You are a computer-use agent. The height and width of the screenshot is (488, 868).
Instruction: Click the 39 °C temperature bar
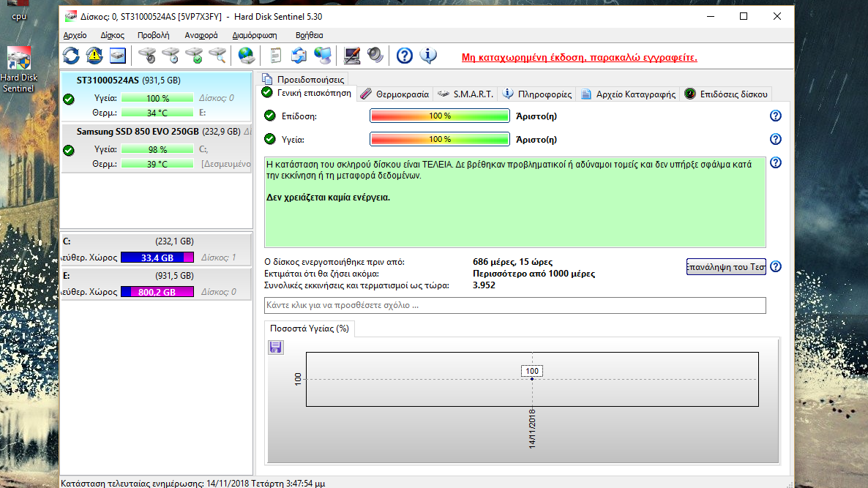click(157, 164)
